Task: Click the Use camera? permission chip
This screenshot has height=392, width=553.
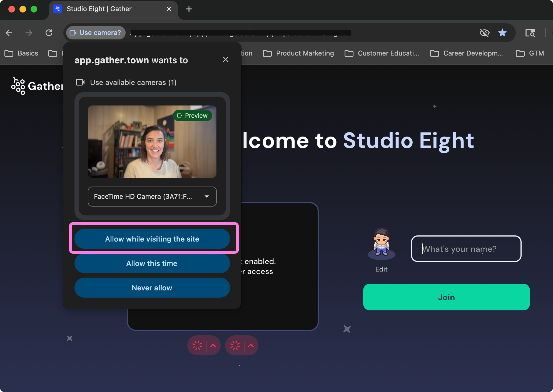Action: click(96, 33)
